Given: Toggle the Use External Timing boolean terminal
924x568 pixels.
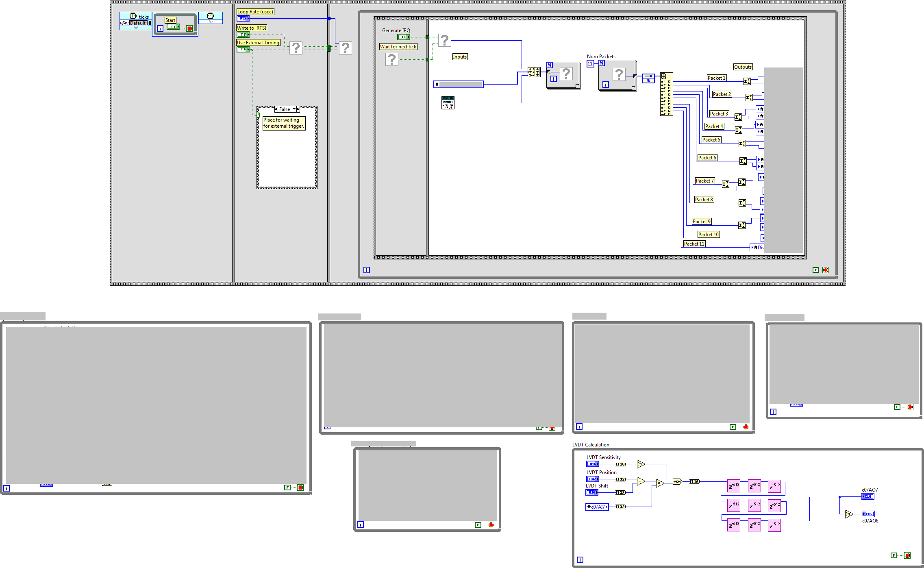Looking at the screenshot, I should point(243,49).
